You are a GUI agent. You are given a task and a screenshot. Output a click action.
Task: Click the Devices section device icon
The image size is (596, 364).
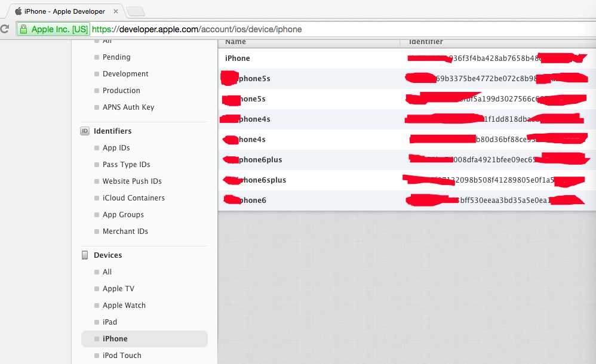[x=85, y=255]
